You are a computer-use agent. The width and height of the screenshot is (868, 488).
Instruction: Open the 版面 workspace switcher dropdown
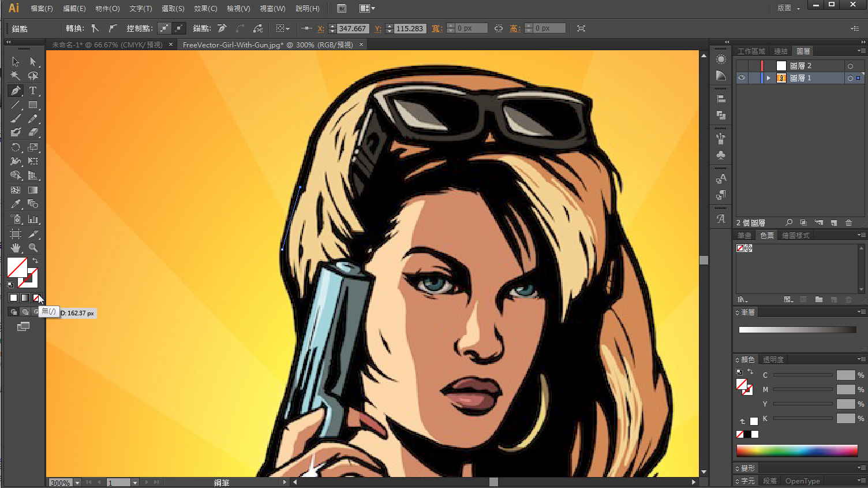(x=789, y=8)
